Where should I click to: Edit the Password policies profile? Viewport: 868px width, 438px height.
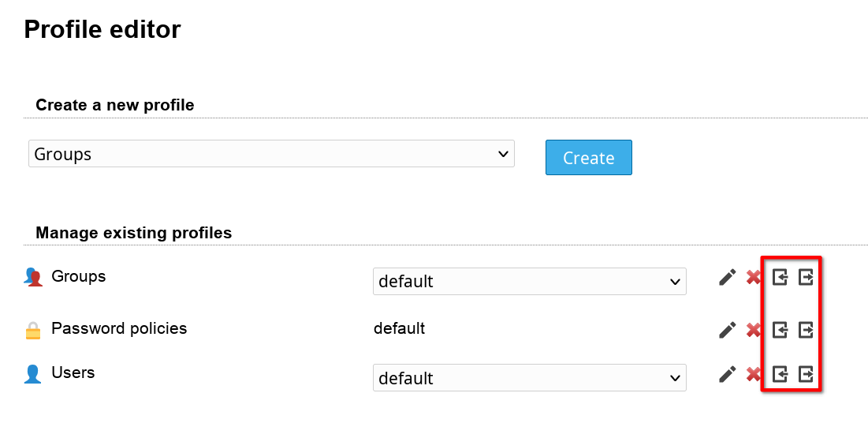pyautogui.click(x=728, y=330)
